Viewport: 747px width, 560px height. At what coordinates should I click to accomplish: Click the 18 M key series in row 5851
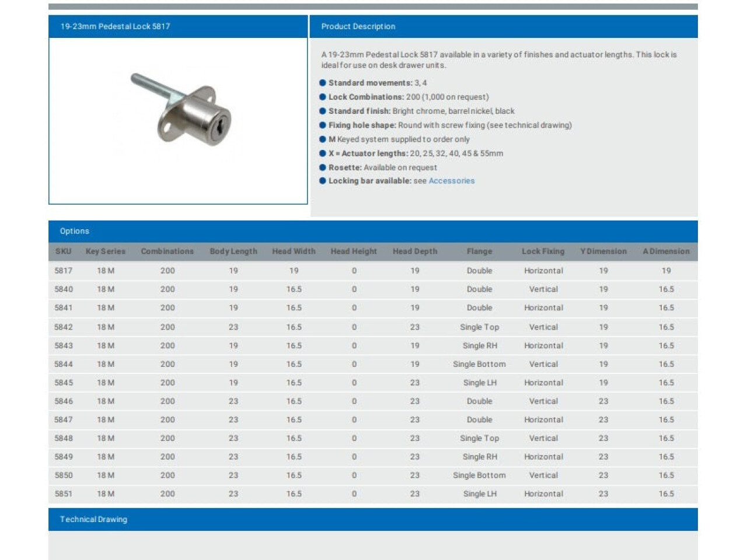coord(106,494)
